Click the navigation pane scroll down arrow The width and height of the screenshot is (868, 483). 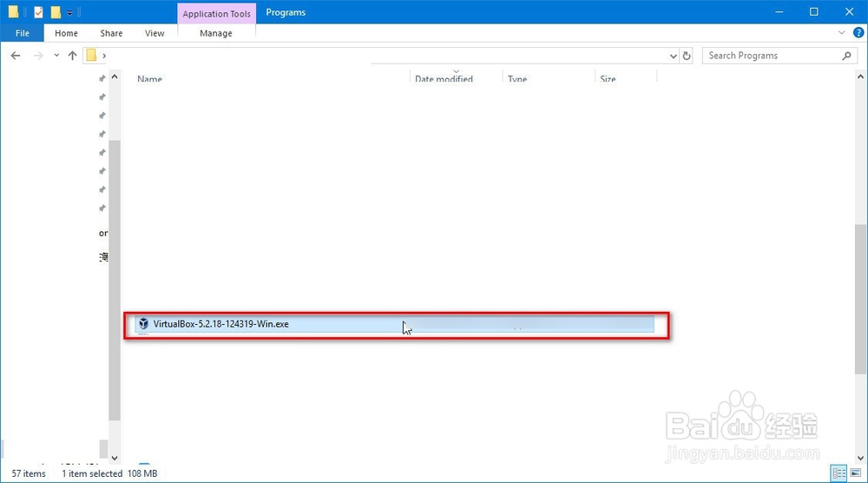pos(115,458)
